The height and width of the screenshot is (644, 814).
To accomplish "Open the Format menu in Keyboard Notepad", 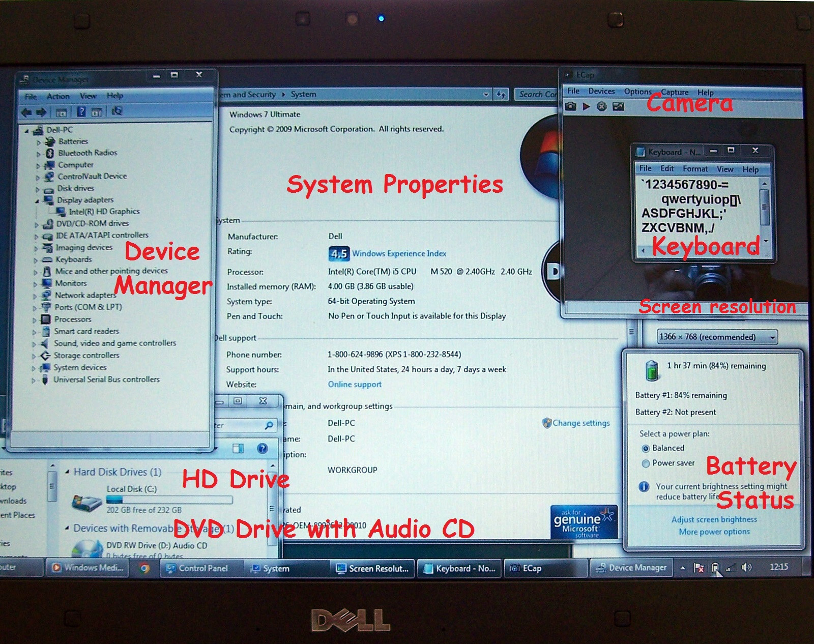I will point(695,169).
